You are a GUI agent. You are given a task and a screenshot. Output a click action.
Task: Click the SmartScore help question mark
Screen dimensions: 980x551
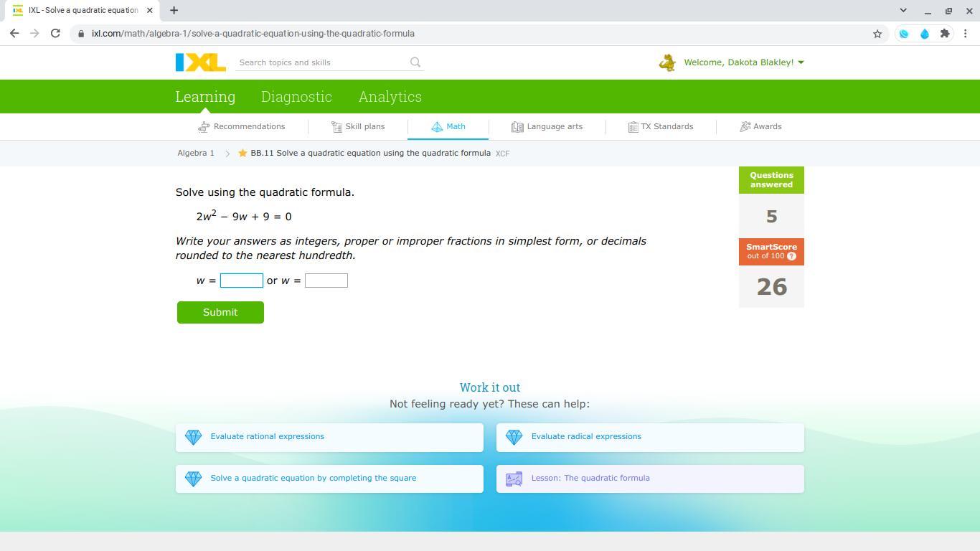(791, 256)
